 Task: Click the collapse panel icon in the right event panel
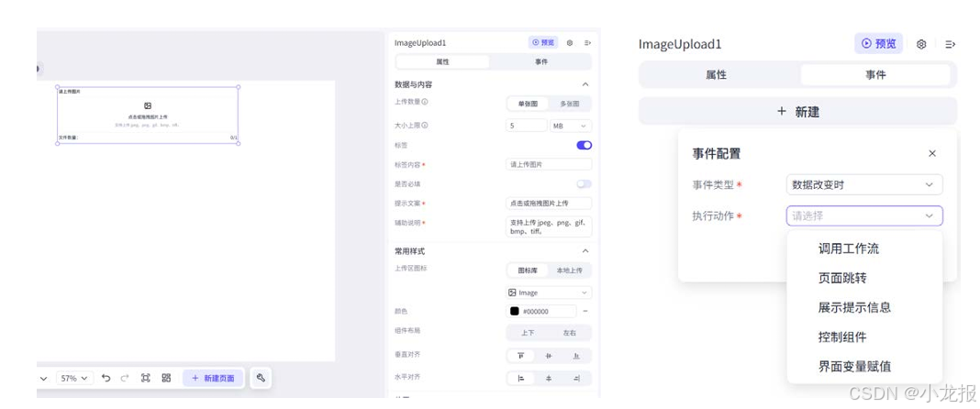coord(950,44)
